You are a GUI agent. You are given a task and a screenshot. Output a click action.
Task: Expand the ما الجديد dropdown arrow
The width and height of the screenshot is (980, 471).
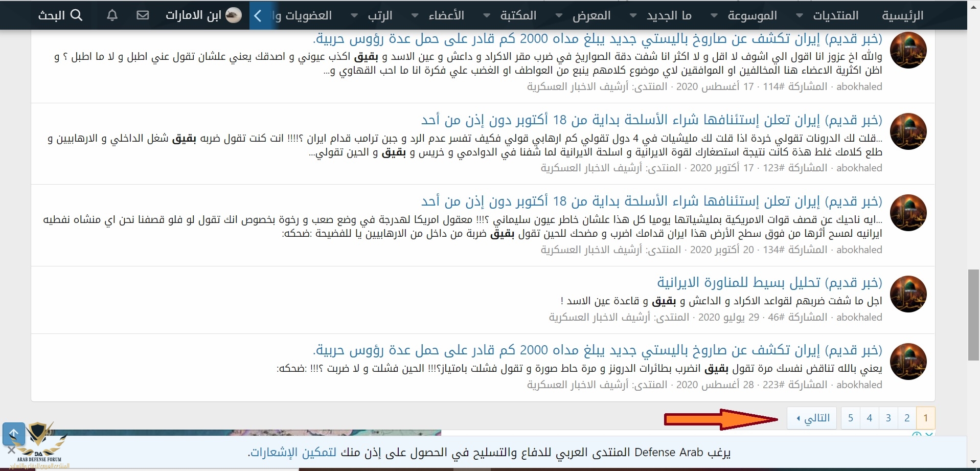tap(633, 16)
